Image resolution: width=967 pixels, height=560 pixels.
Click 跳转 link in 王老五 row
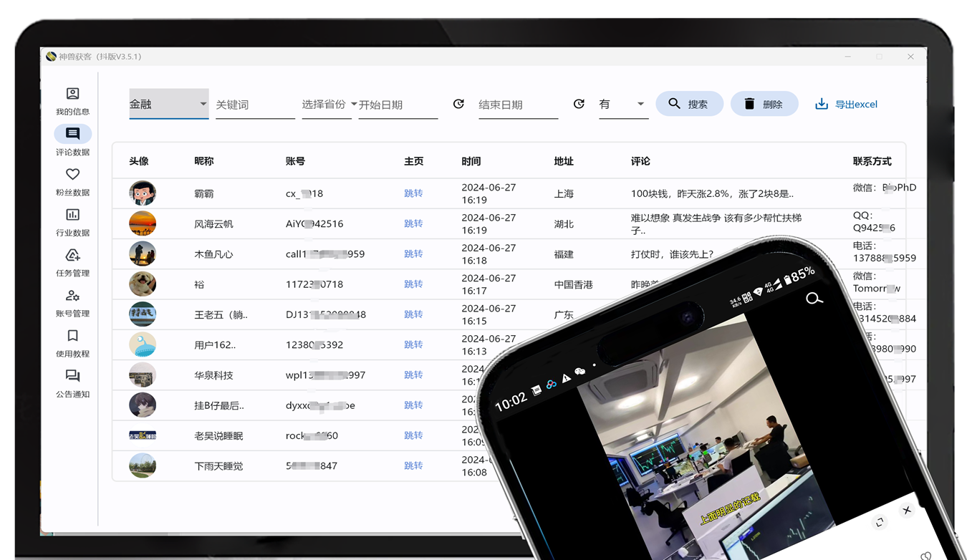click(x=413, y=314)
